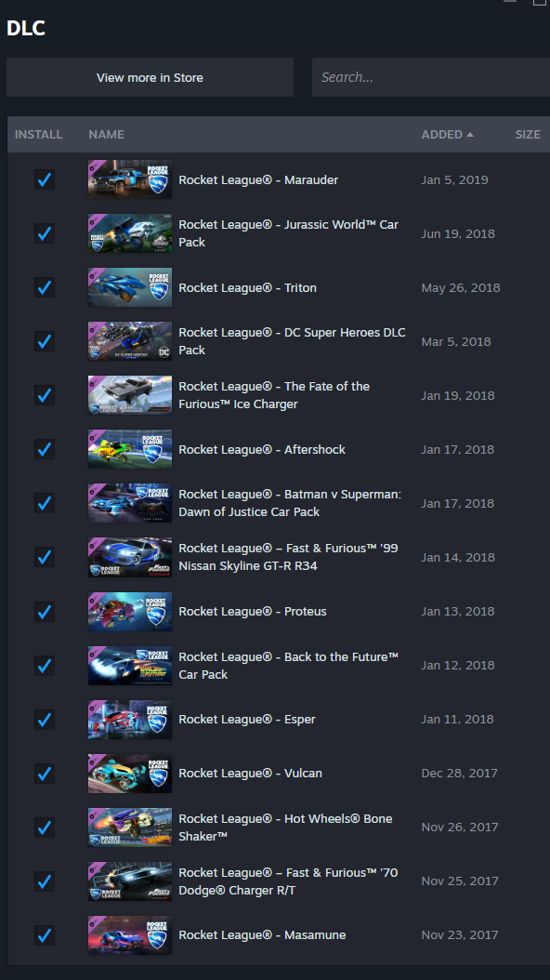The height and width of the screenshot is (980, 550).
Task: Select the Triton DLC thumbnail
Action: (x=130, y=287)
